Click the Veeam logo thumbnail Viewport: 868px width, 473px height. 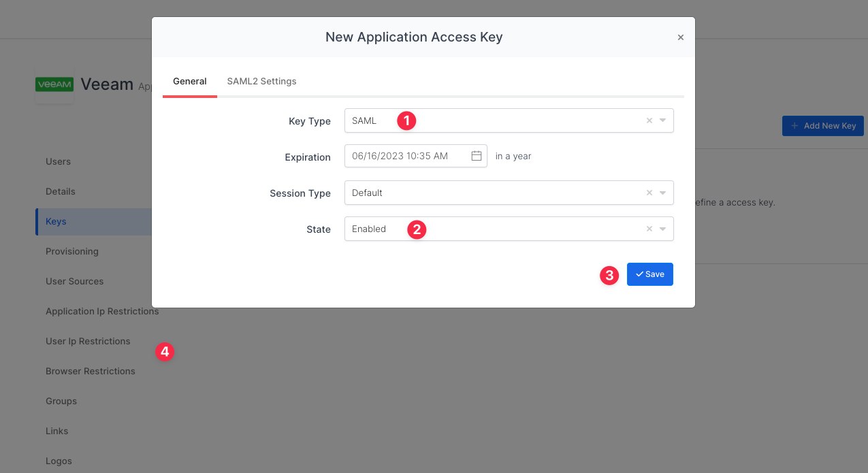[x=54, y=84]
